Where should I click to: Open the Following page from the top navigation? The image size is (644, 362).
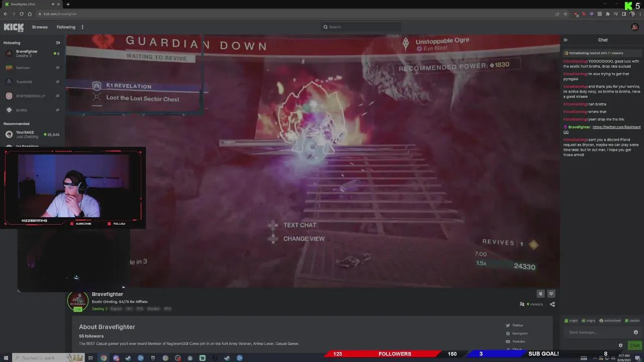(66, 27)
